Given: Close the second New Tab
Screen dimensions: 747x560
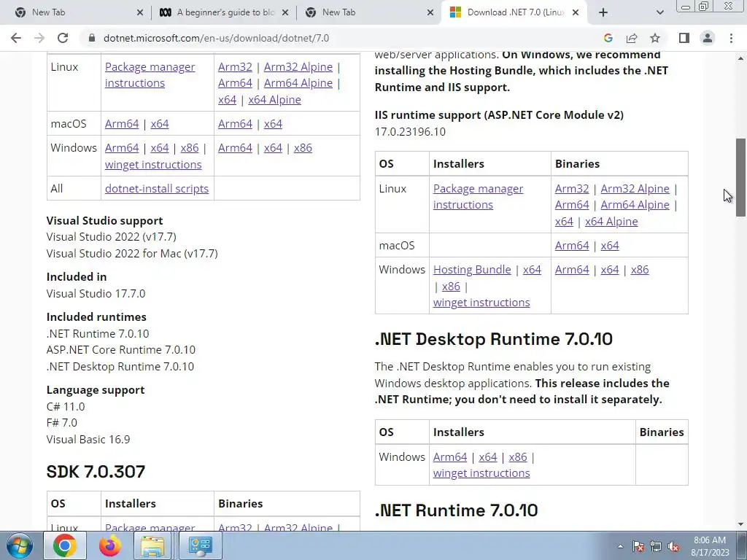Looking at the screenshot, I should pos(430,12).
